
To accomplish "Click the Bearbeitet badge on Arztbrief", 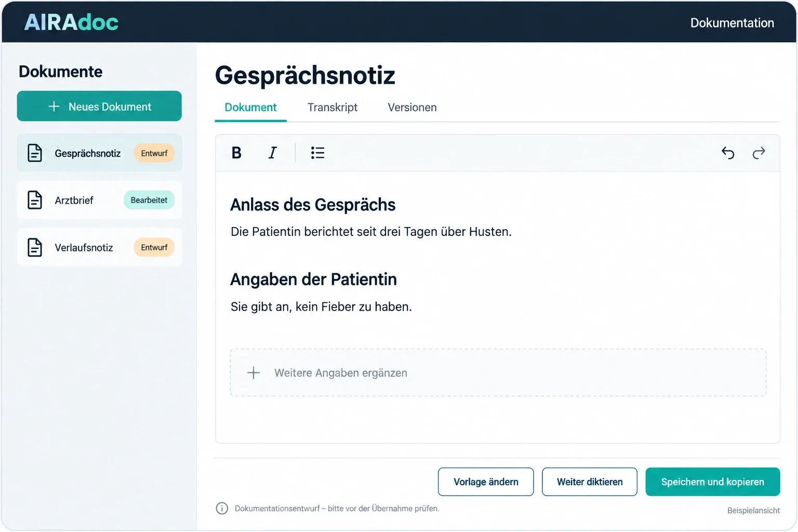I will [149, 200].
